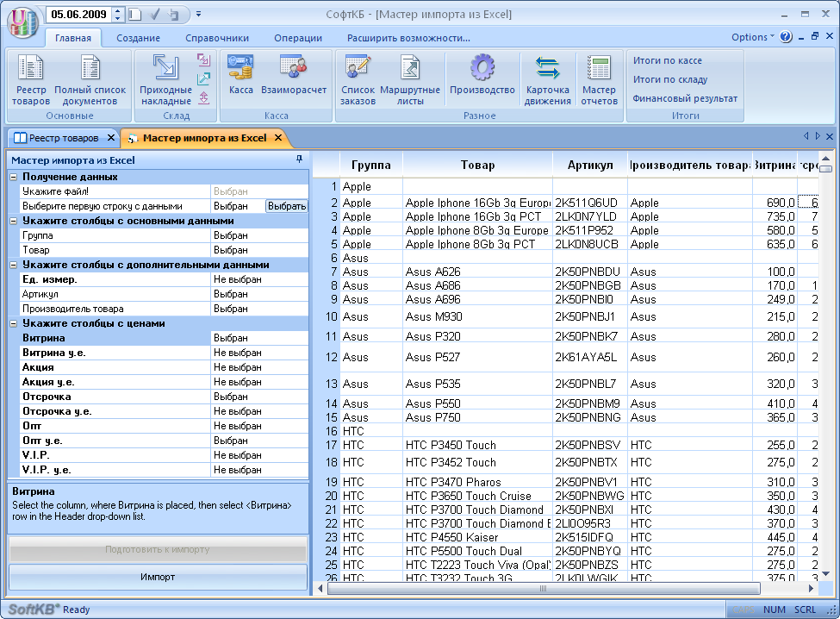Click the "Apple Iphone 16Gb 3g PCT" cell
Viewport: 840px width, 619px height.
[x=477, y=216]
